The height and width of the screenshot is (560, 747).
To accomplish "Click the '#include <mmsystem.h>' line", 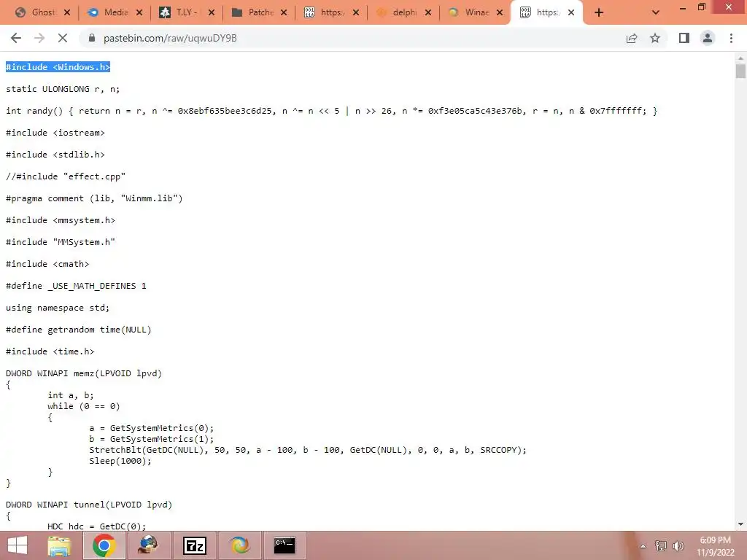I will tap(61, 220).
